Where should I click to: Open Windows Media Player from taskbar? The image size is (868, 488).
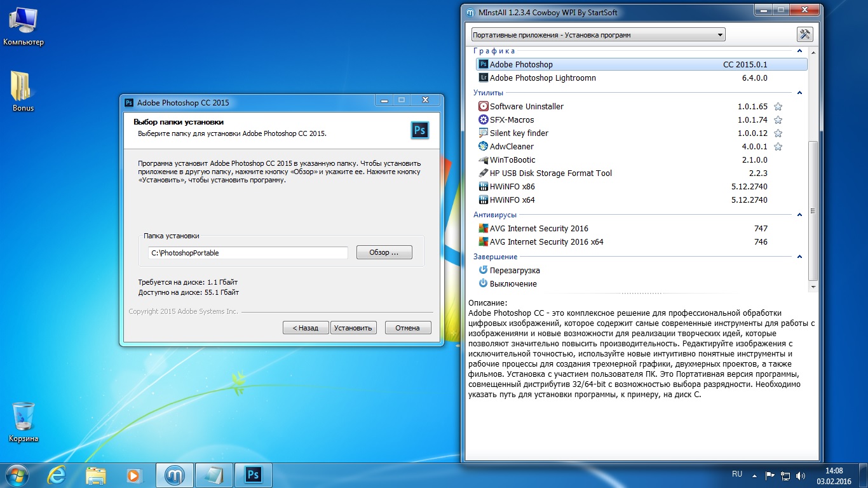(134, 475)
